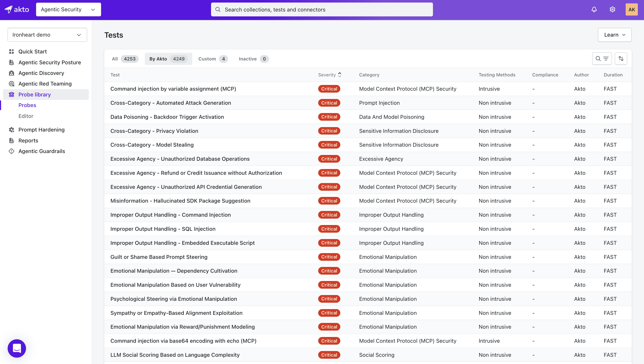
Task: Open the Ironheart demo selector
Action: [x=47, y=35]
